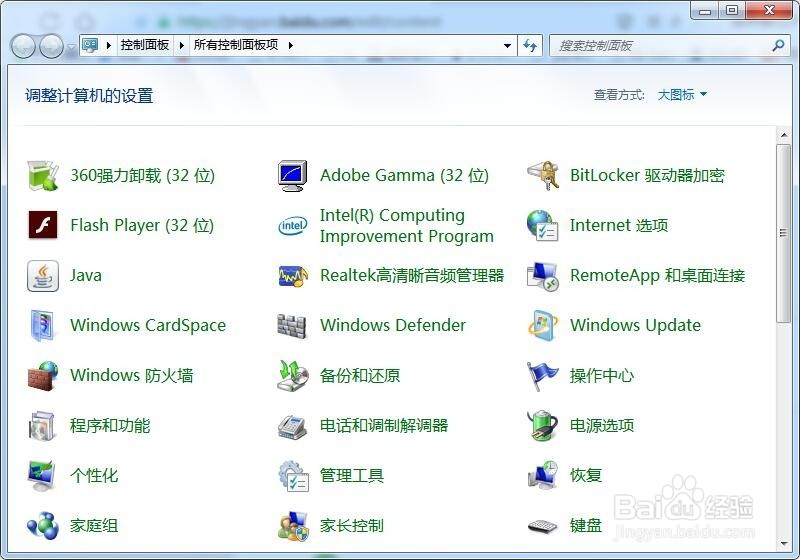Expand the arrow before 控制面板 breadcrumb
The height and width of the screenshot is (560, 800).
tap(109, 45)
